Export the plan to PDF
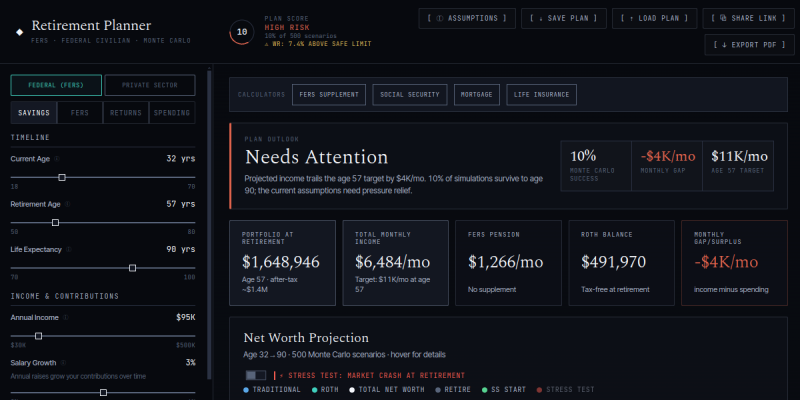Image resolution: width=800 pixels, height=400 pixels. (x=749, y=45)
